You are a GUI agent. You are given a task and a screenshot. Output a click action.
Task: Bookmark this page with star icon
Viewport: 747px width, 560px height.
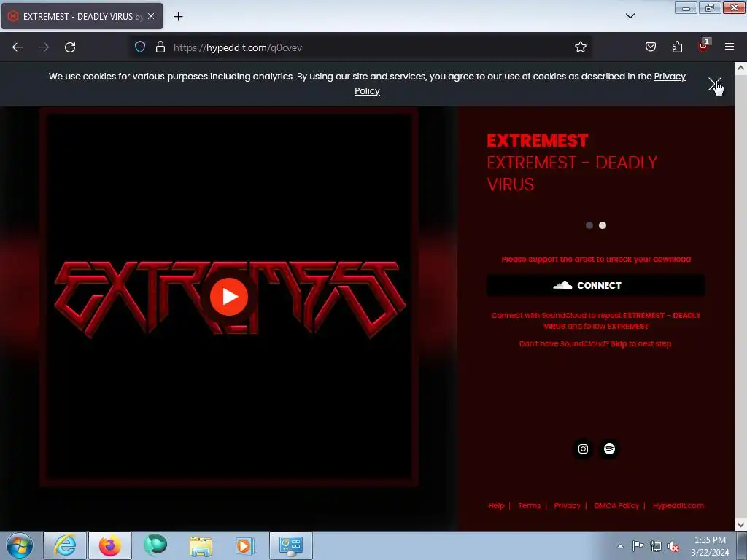pyautogui.click(x=580, y=47)
